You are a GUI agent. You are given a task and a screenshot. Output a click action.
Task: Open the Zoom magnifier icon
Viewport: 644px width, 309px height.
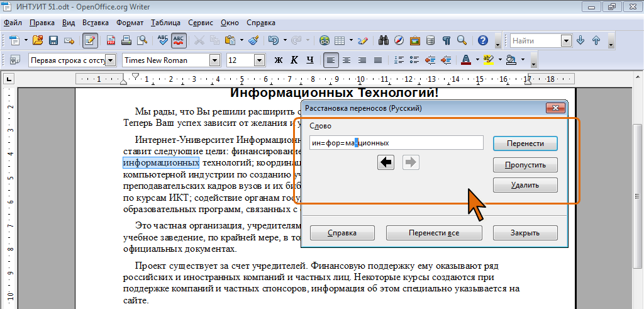[x=462, y=40]
